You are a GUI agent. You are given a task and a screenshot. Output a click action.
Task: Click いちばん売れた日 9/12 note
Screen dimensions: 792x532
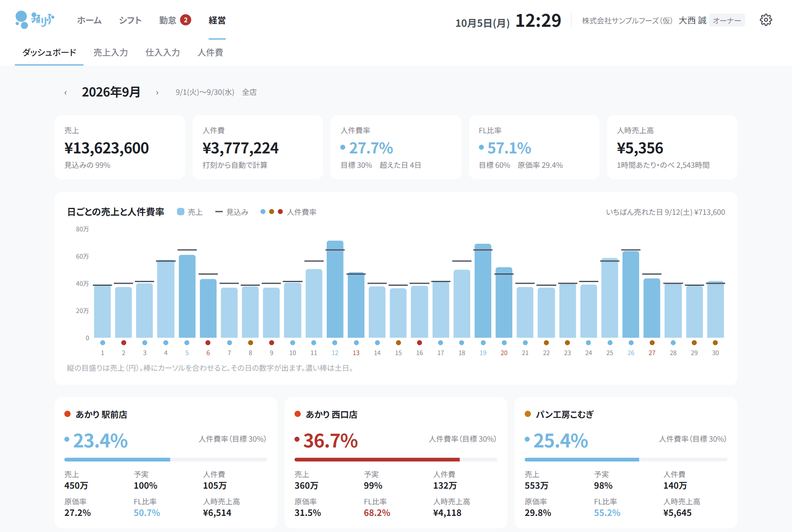(665, 212)
